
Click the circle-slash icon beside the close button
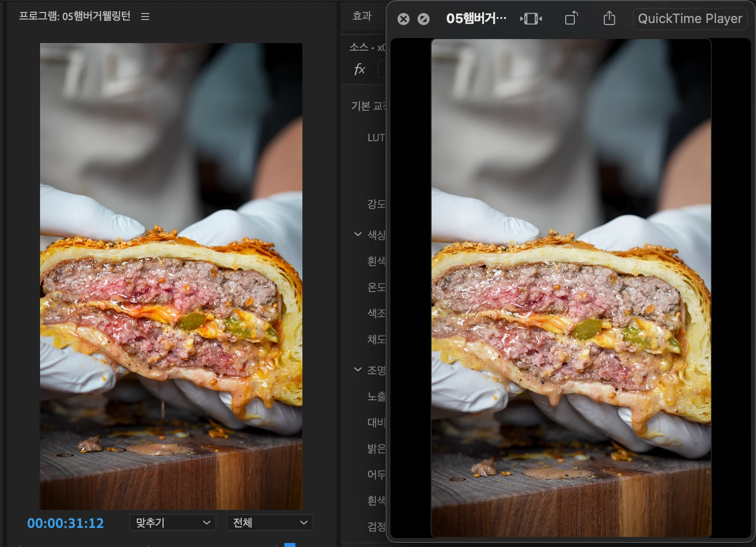point(424,19)
